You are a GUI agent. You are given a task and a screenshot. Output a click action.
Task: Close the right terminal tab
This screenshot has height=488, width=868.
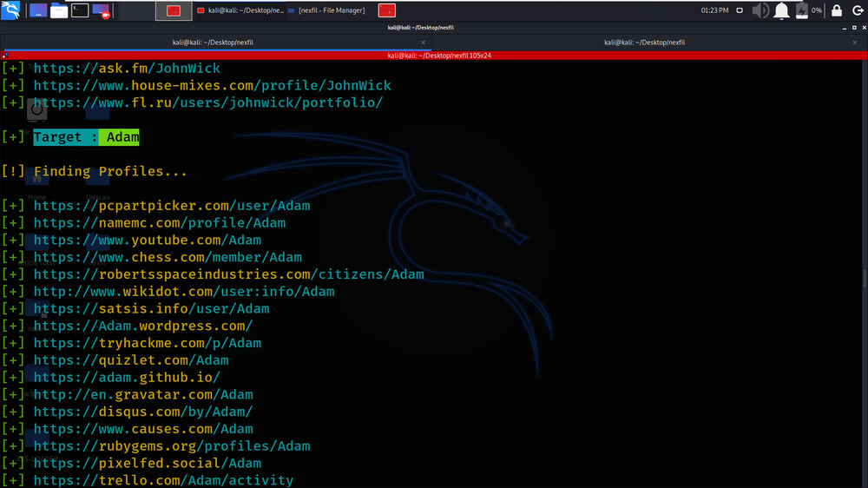853,42
